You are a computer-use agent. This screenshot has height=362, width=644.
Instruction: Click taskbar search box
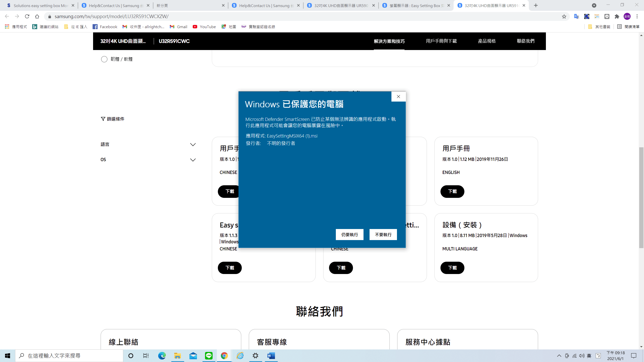(x=69, y=356)
